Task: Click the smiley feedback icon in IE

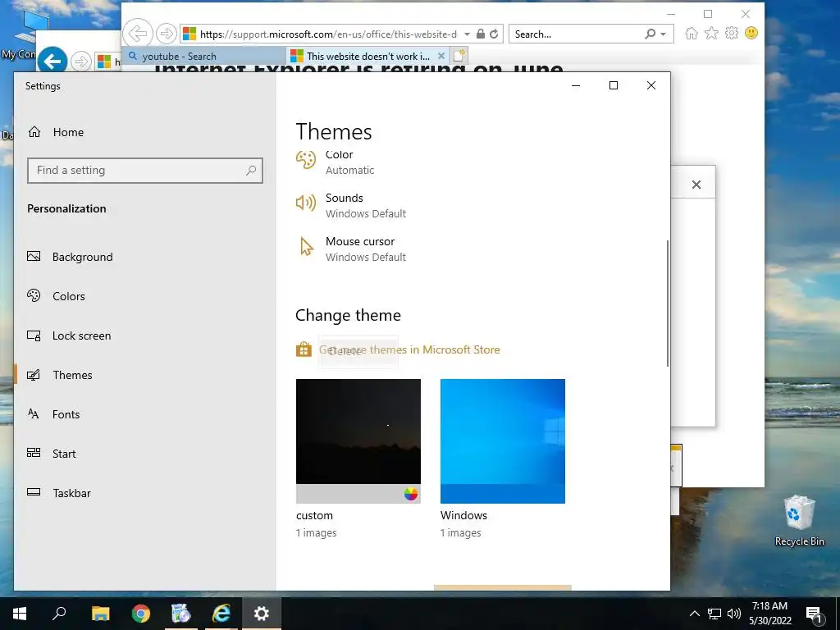Action: pos(751,33)
